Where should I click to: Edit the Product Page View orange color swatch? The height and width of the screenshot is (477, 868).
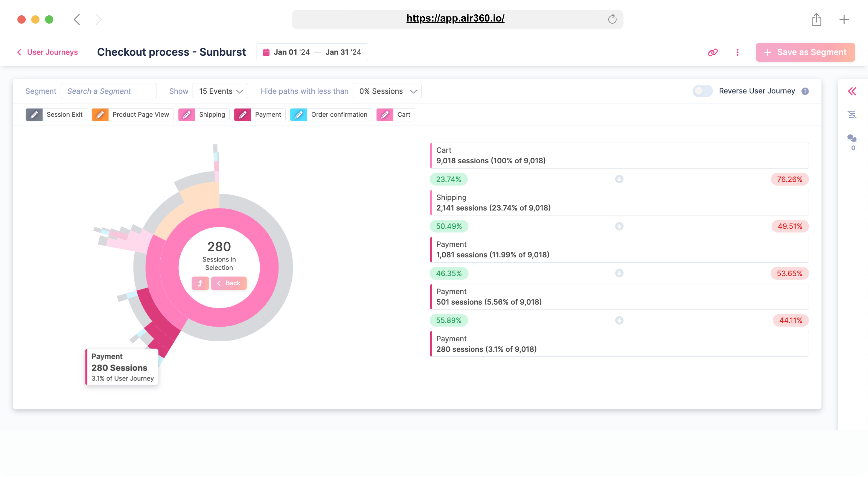pyautogui.click(x=100, y=115)
